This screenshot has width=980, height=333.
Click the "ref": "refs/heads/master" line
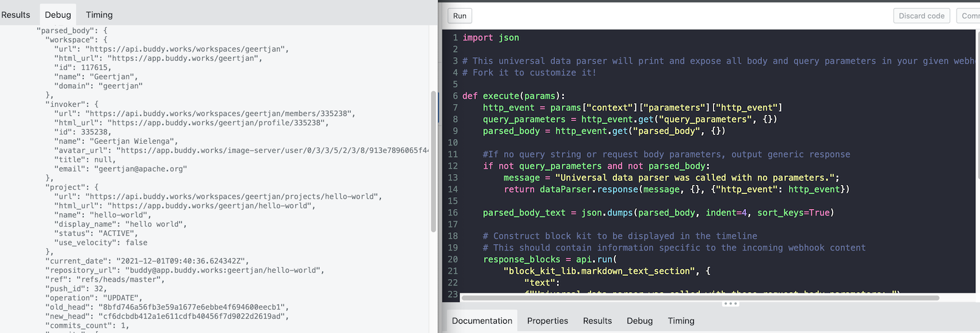coord(105,280)
